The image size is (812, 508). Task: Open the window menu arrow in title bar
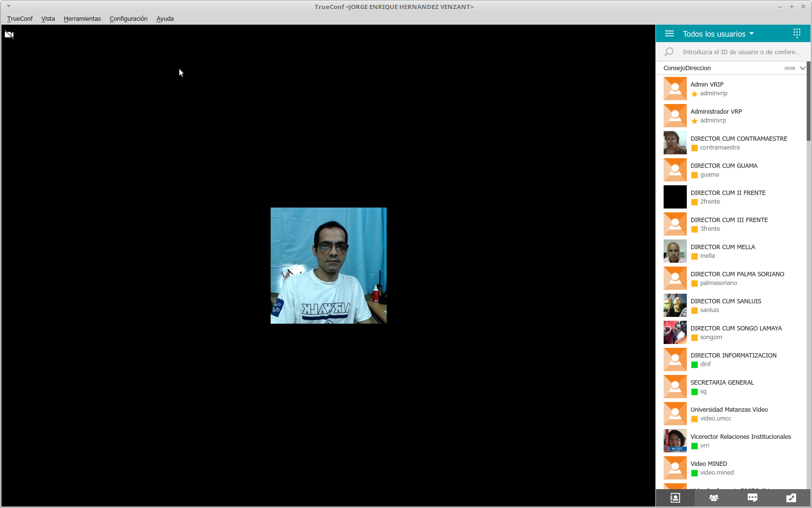coord(9,6)
